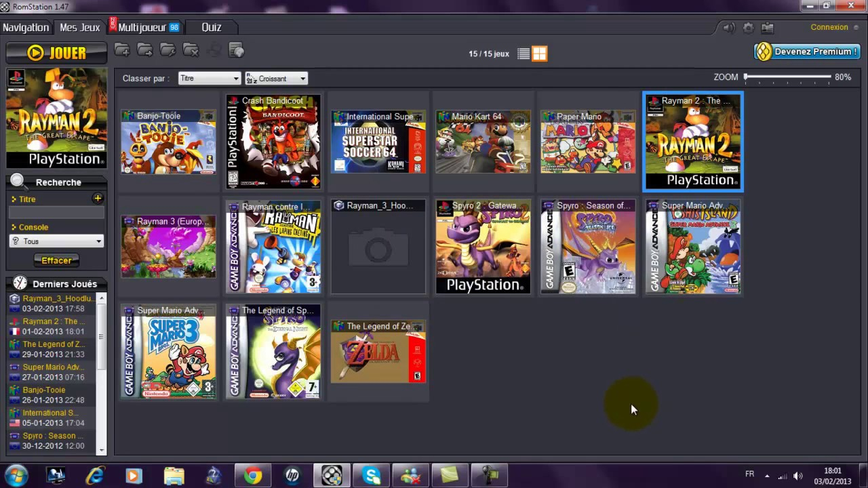868x488 pixels.
Task: Click the system tray volume icon
Action: [x=798, y=476]
